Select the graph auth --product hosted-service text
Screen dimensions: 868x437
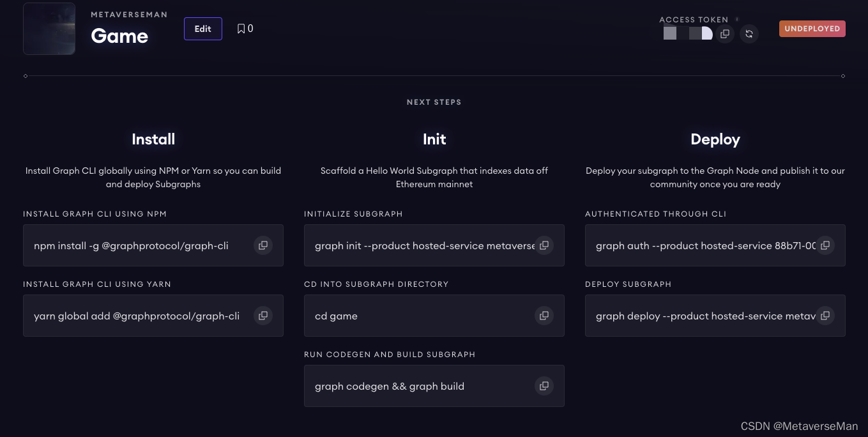click(x=706, y=246)
